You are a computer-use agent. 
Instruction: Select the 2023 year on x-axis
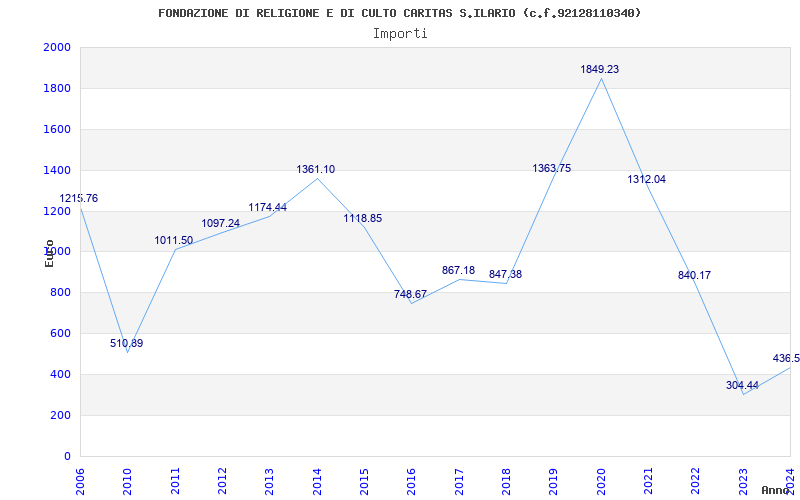click(x=743, y=481)
